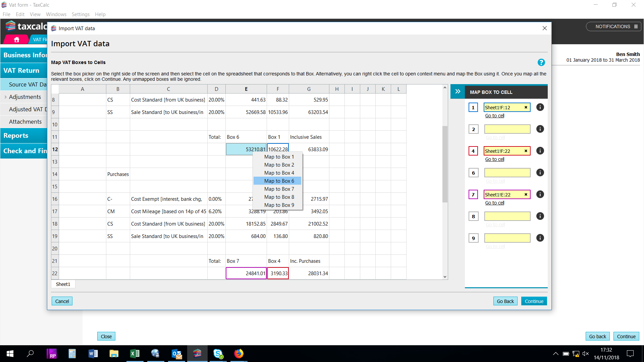Click info icon next to Box 1
This screenshot has width=644, height=362.
(x=540, y=107)
